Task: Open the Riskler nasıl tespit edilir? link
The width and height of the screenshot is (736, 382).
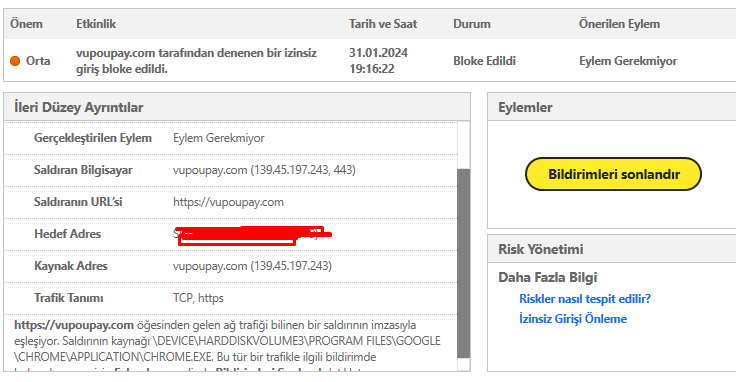Action: [585, 299]
